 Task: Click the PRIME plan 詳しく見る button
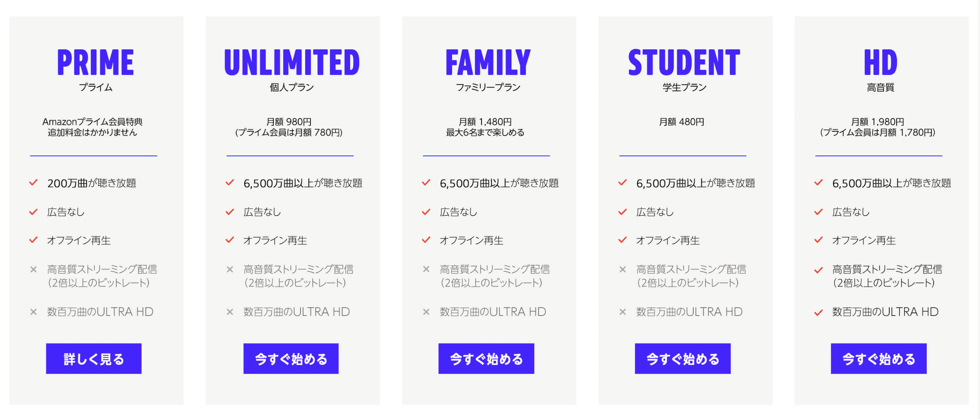[94, 358]
